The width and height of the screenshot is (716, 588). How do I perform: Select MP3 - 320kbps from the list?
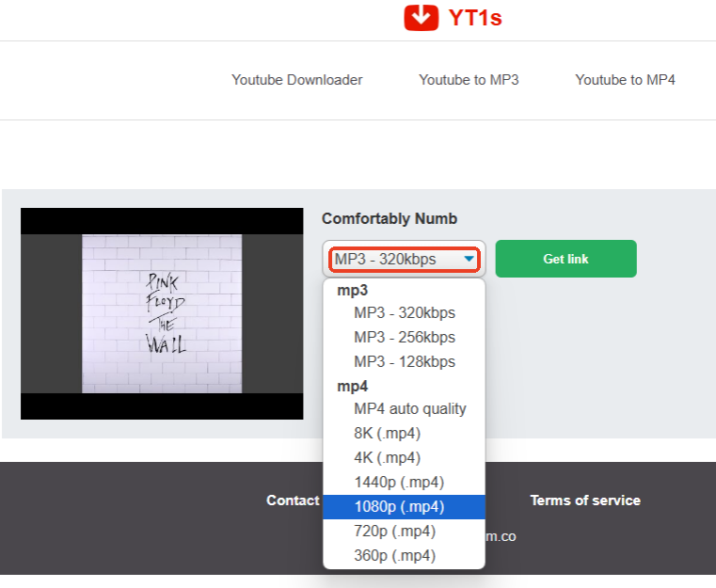pos(405,313)
